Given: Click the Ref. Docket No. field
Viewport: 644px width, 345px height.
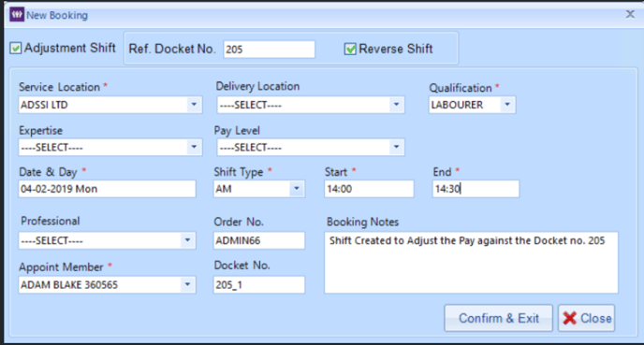Looking at the screenshot, I should click(269, 50).
